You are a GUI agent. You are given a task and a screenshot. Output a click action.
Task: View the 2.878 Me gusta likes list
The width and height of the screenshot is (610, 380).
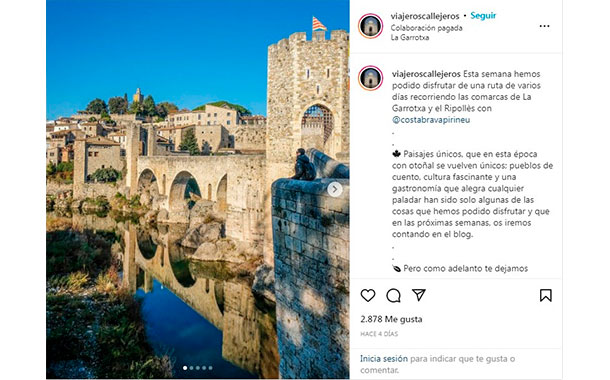391,319
